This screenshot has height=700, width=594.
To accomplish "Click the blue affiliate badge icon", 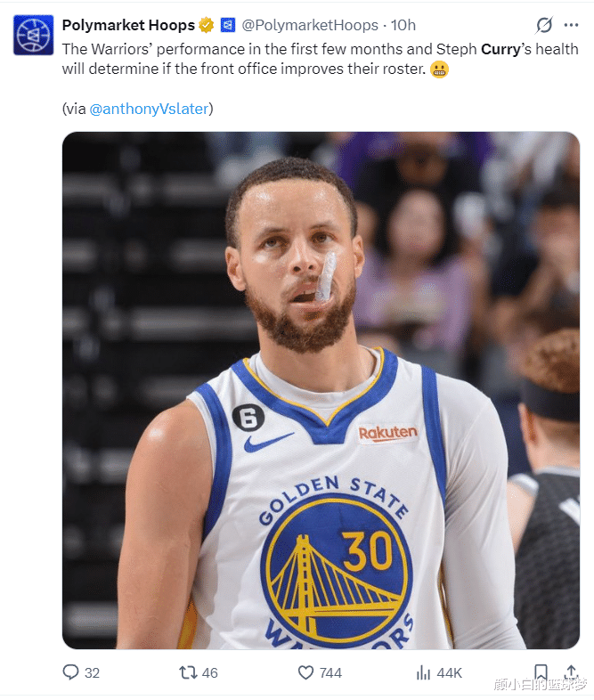I will click(x=228, y=25).
